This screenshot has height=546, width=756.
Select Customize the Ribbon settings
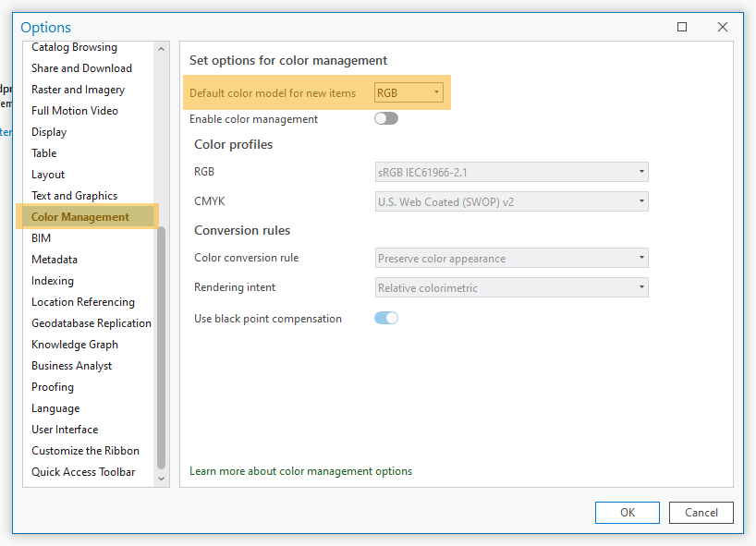pyautogui.click(x=85, y=450)
